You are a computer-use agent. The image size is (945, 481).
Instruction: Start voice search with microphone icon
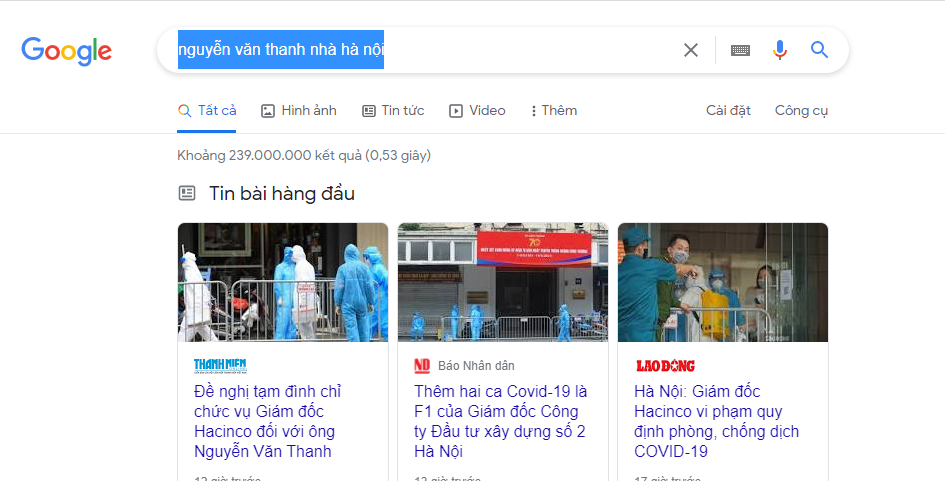point(780,50)
